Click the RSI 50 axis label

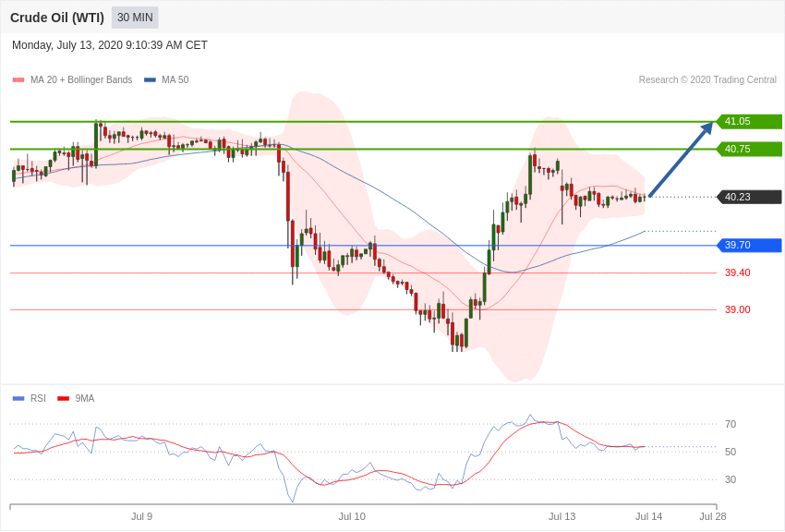[731, 452]
